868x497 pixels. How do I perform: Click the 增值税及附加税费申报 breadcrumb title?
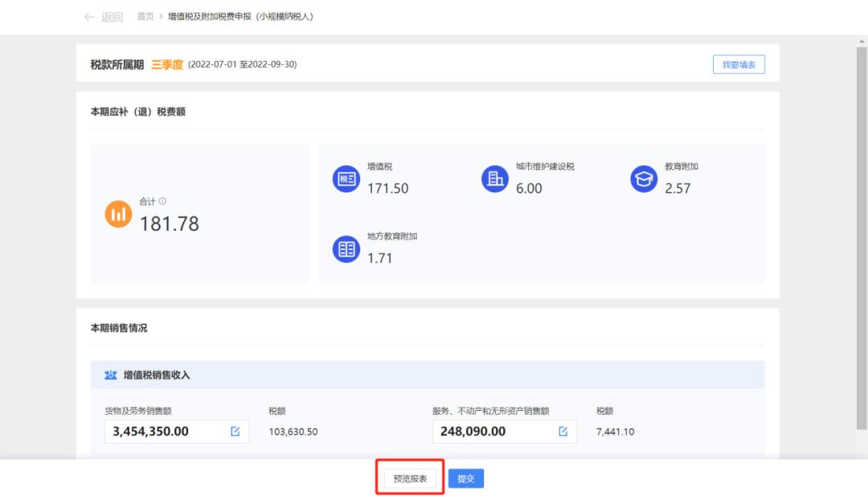240,17
